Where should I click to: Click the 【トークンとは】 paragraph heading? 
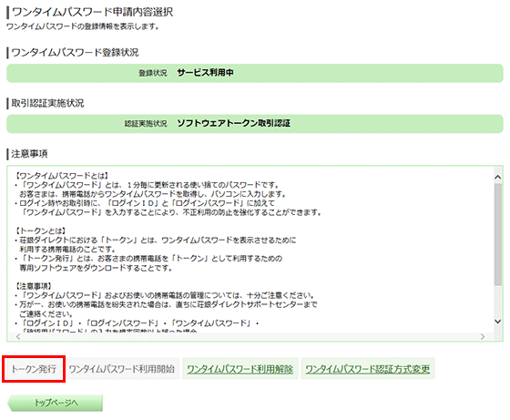[x=40, y=231]
